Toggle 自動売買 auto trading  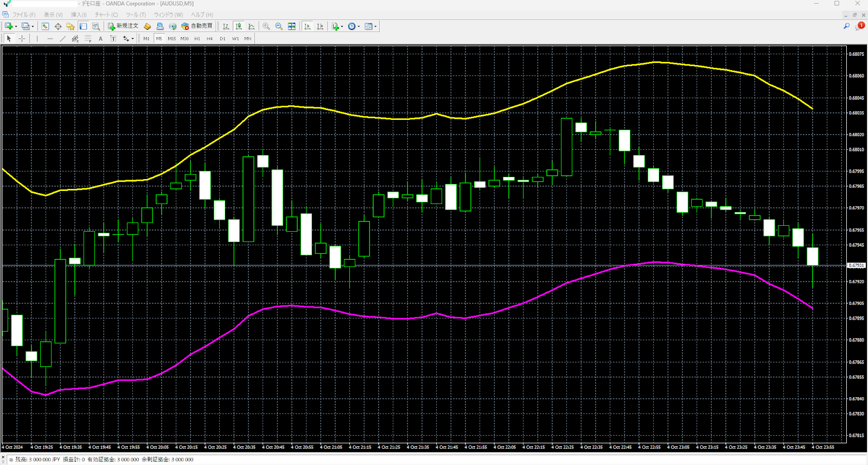pos(197,26)
